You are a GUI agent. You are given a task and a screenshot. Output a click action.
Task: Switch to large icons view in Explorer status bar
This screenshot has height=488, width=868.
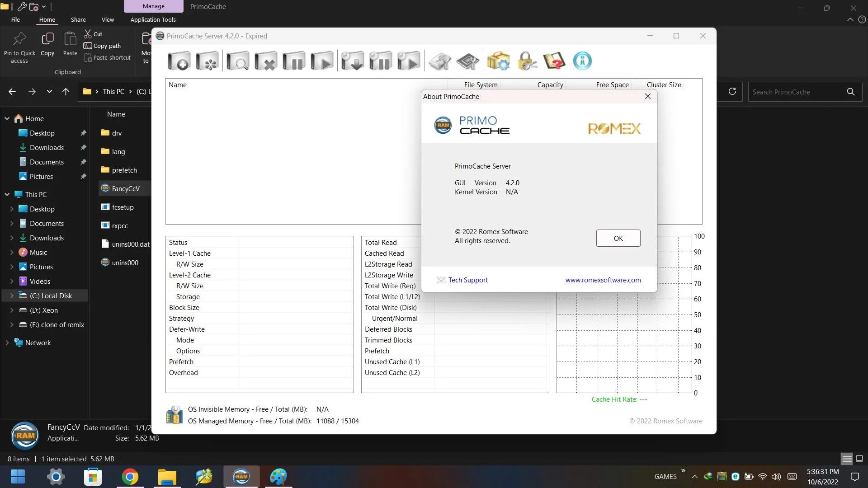[x=859, y=459]
